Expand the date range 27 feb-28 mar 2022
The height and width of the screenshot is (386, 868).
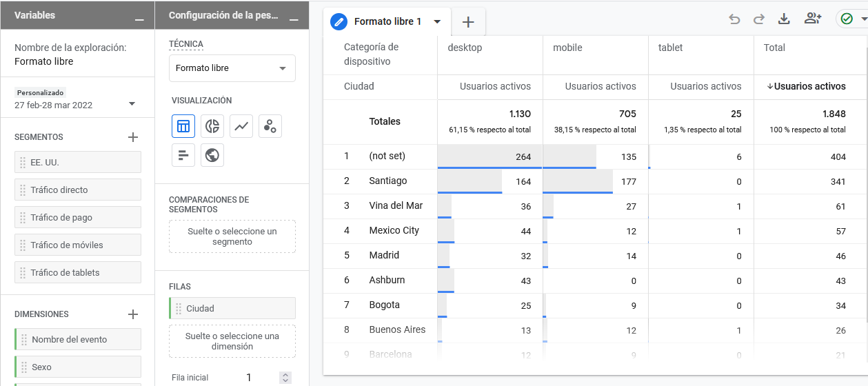[132, 105]
